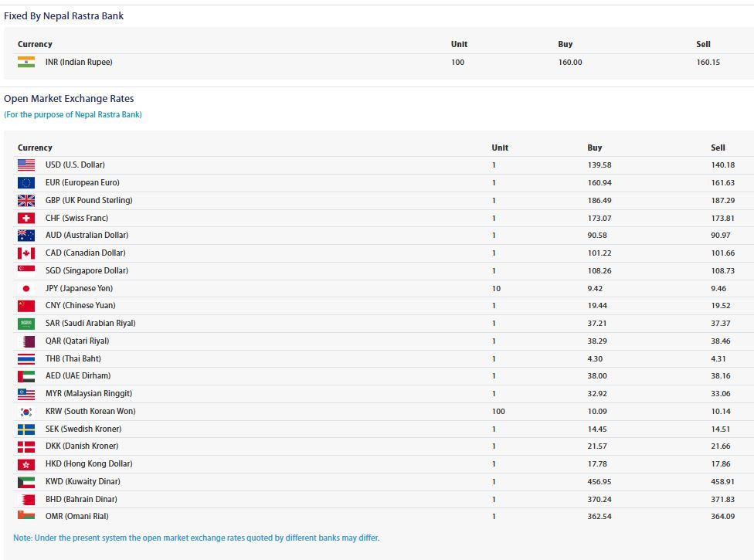Select 'CHF (Swiss Franc)' currency name
The image size is (754, 560).
pyautogui.click(x=77, y=219)
